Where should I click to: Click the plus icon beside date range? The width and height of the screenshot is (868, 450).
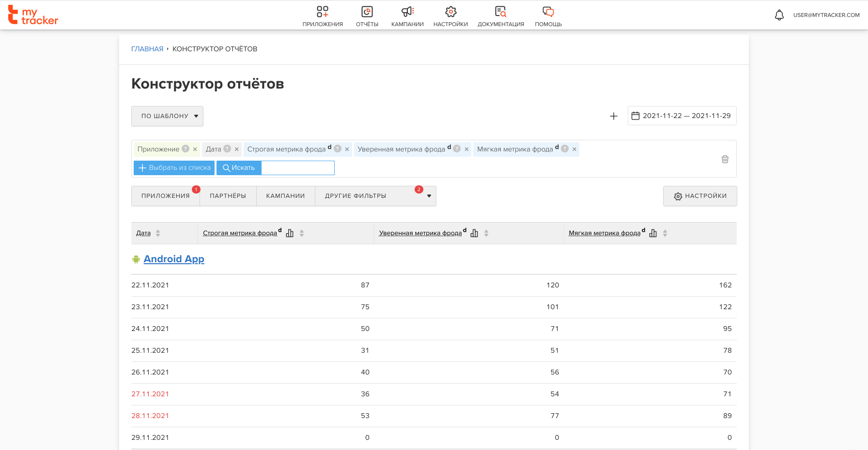tap(613, 116)
